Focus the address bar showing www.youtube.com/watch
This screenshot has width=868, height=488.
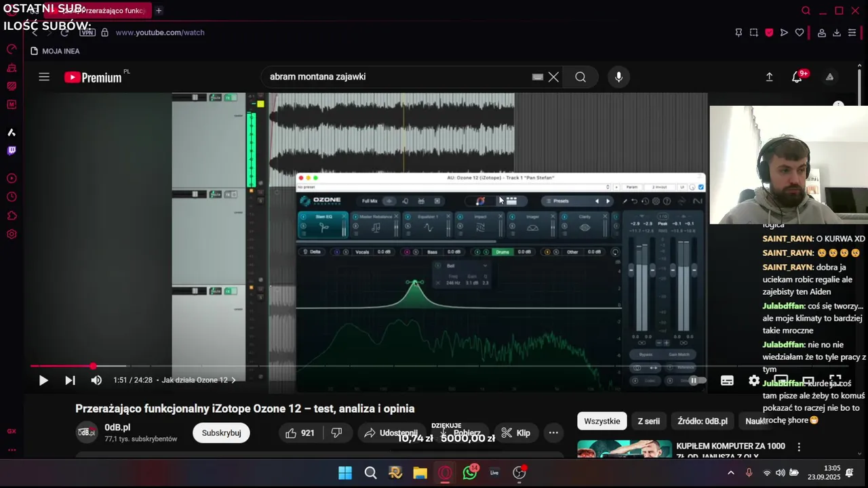coord(160,33)
